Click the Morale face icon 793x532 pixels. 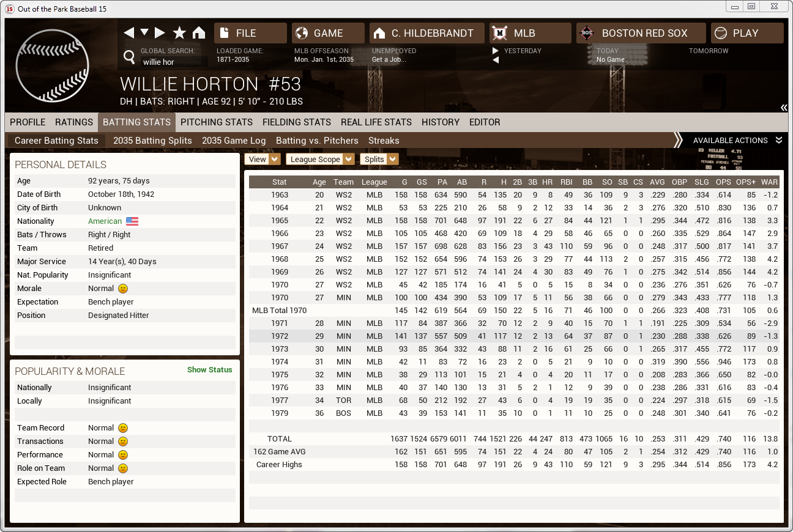tap(122, 289)
